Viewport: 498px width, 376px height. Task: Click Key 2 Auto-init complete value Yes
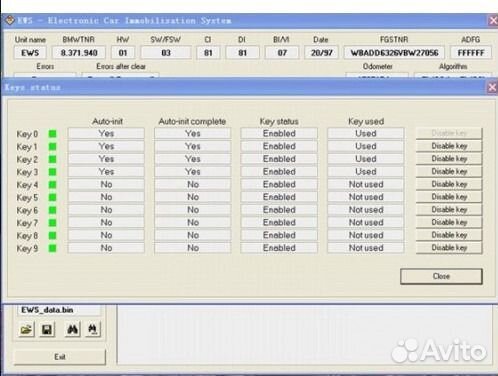[x=193, y=159]
